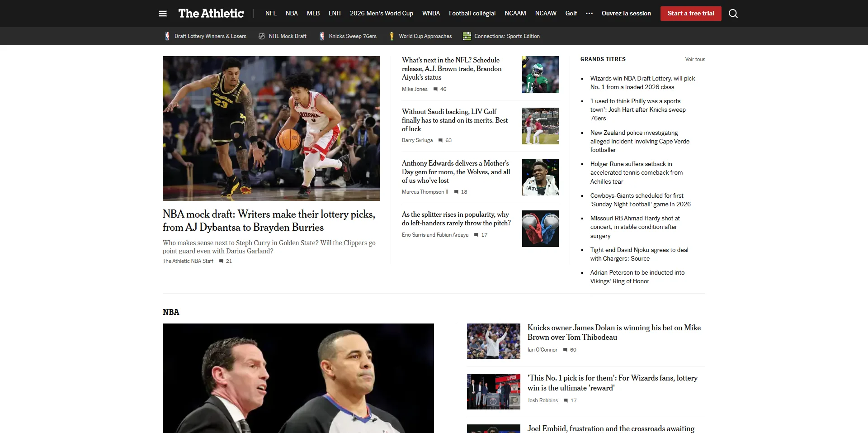This screenshot has width=868, height=433.
Task: Open Josh Hart Philly sports town headline
Action: [638, 109]
